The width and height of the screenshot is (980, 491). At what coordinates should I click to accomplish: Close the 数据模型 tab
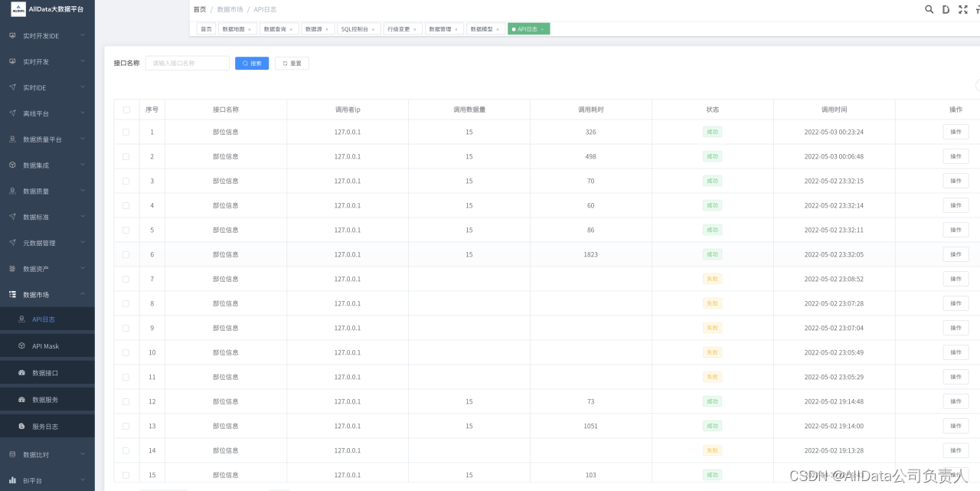coord(498,29)
